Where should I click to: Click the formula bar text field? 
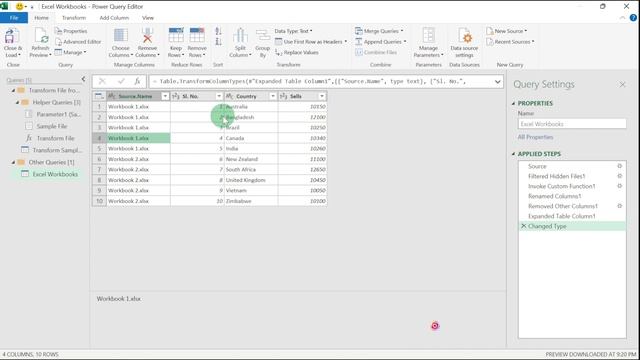[321, 82]
